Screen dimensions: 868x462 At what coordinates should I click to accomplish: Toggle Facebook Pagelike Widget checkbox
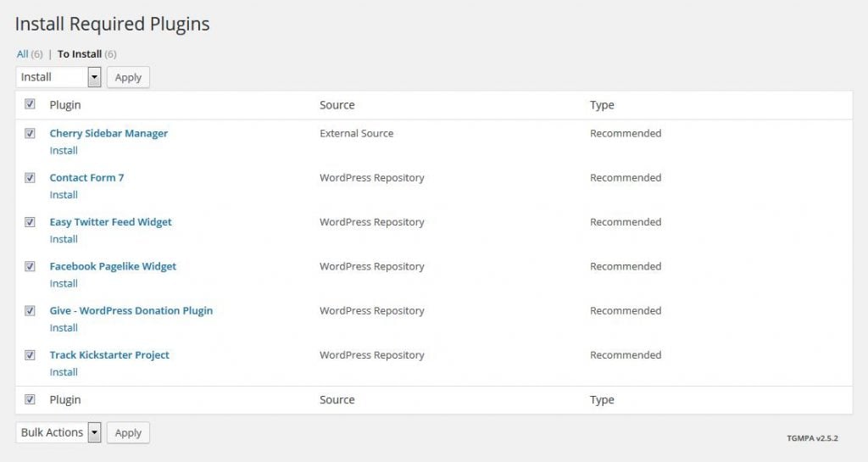tap(31, 266)
